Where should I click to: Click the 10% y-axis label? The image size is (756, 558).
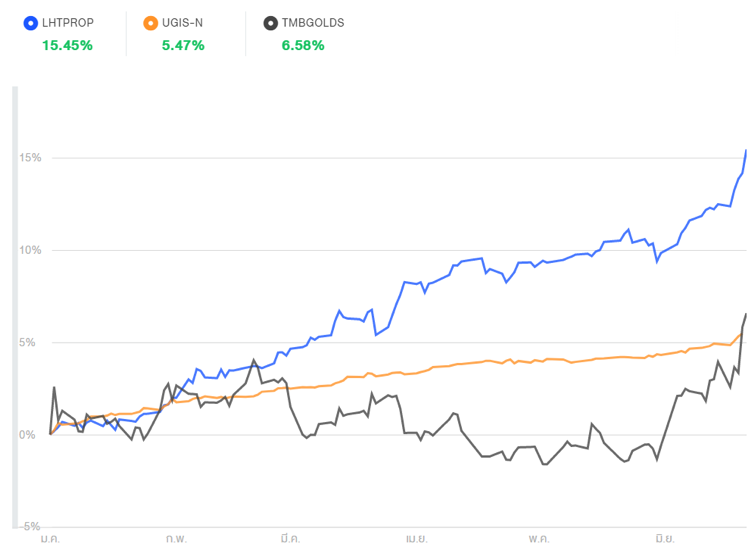[27, 250]
